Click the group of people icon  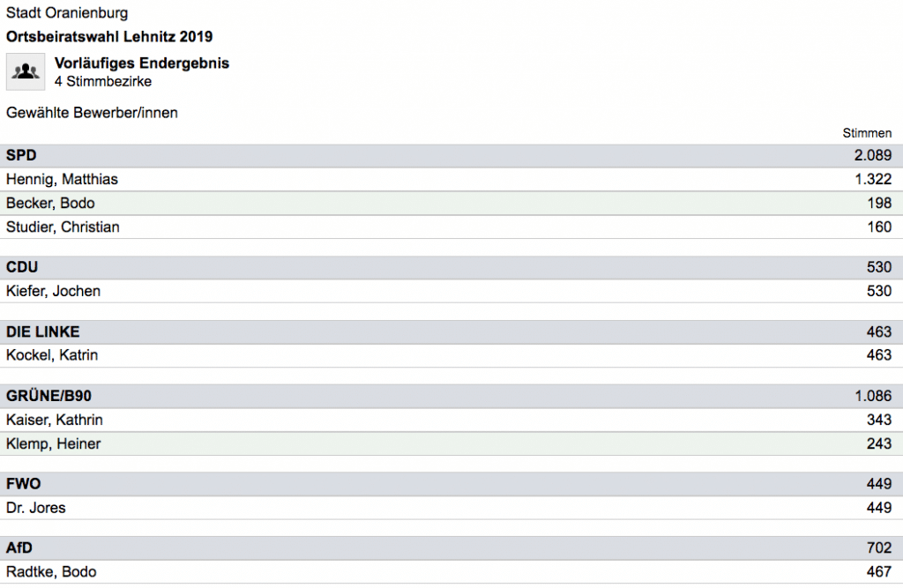pyautogui.click(x=26, y=72)
